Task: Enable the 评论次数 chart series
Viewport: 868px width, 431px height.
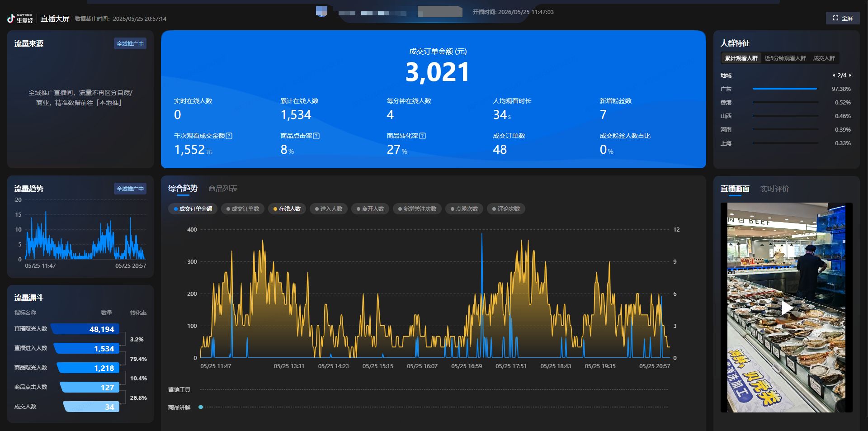Action: [506, 209]
